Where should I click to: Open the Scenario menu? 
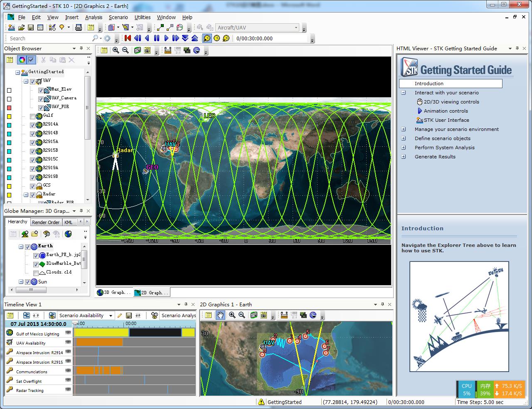(x=118, y=17)
